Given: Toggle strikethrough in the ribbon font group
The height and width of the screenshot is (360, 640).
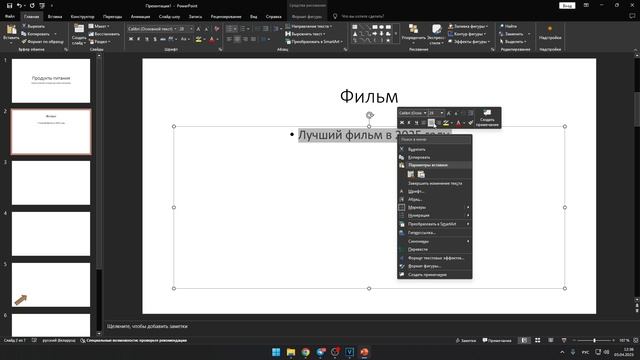Looking at the screenshot, I should point(163,39).
